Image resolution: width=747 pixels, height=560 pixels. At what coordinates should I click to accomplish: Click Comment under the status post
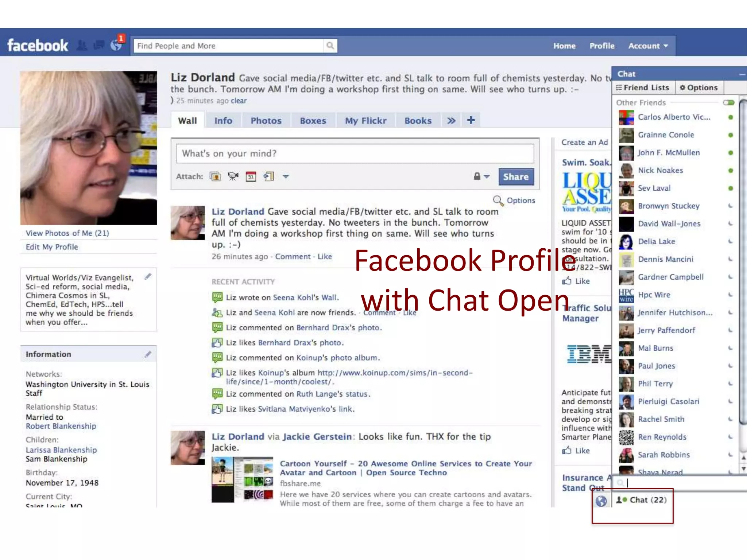point(293,256)
